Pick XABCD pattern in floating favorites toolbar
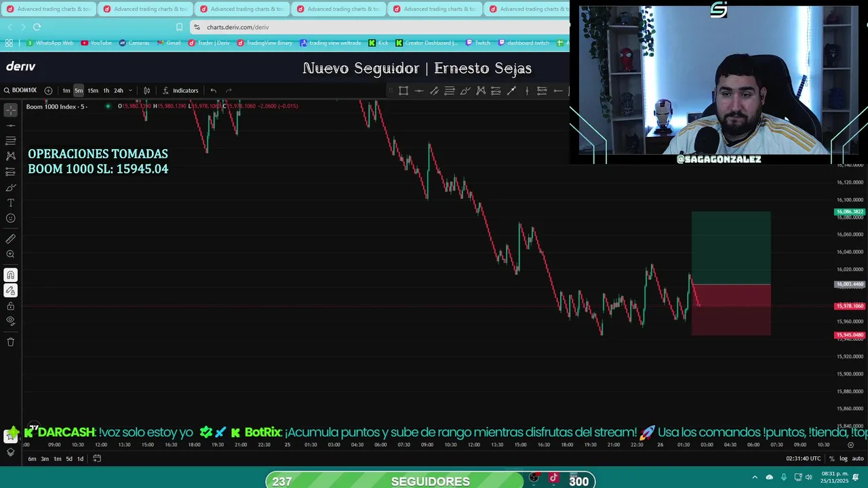868x488 pixels. (481, 91)
